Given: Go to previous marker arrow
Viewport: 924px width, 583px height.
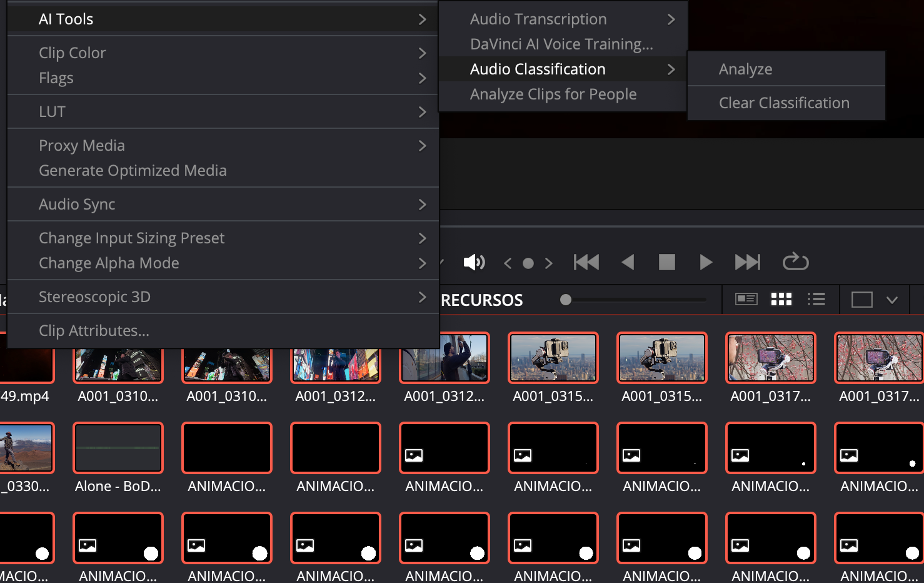Looking at the screenshot, I should [x=508, y=263].
